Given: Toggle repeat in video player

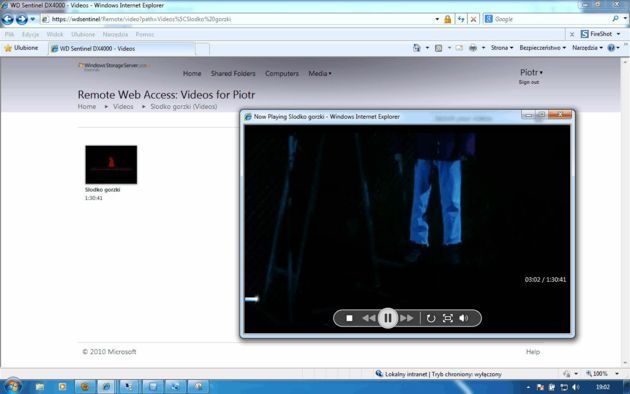Looking at the screenshot, I should tap(431, 318).
